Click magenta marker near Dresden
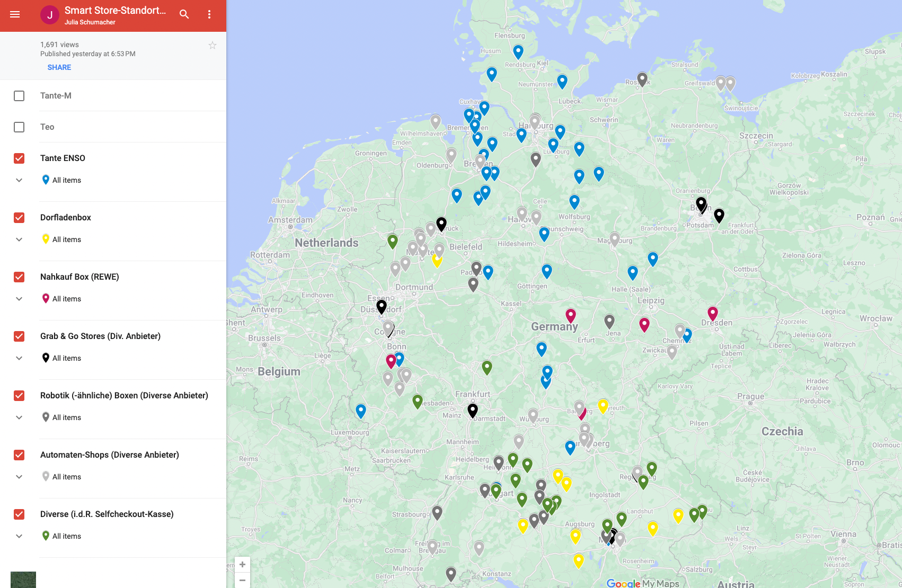 713,314
